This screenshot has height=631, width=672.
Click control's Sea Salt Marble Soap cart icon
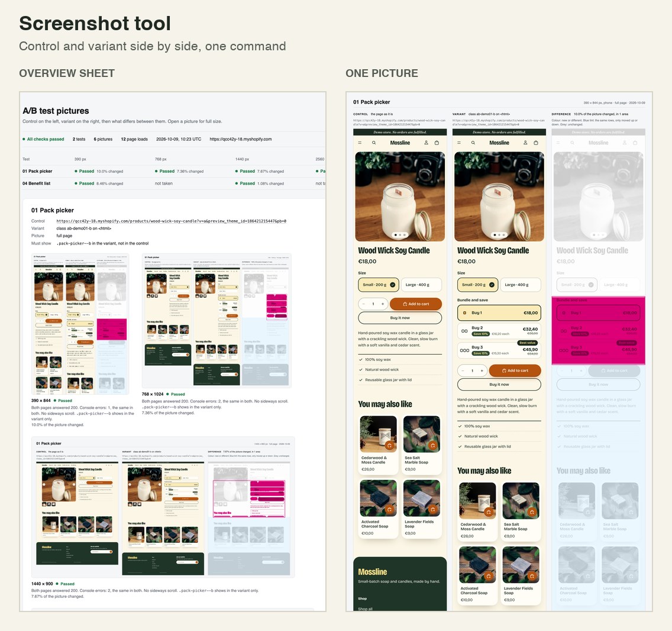433,445
